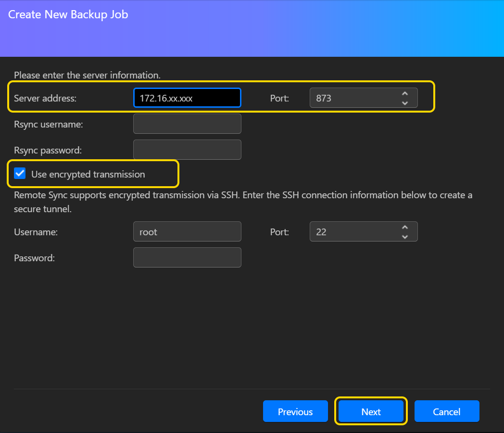This screenshot has width=504, height=433.
Task: Click the 'Rsync password:' label
Action: [x=48, y=151]
